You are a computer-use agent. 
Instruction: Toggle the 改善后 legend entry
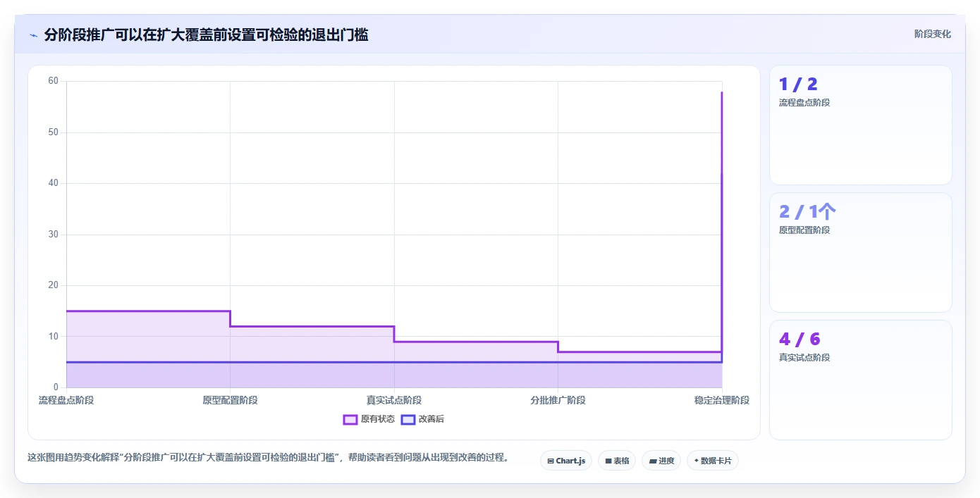point(422,419)
